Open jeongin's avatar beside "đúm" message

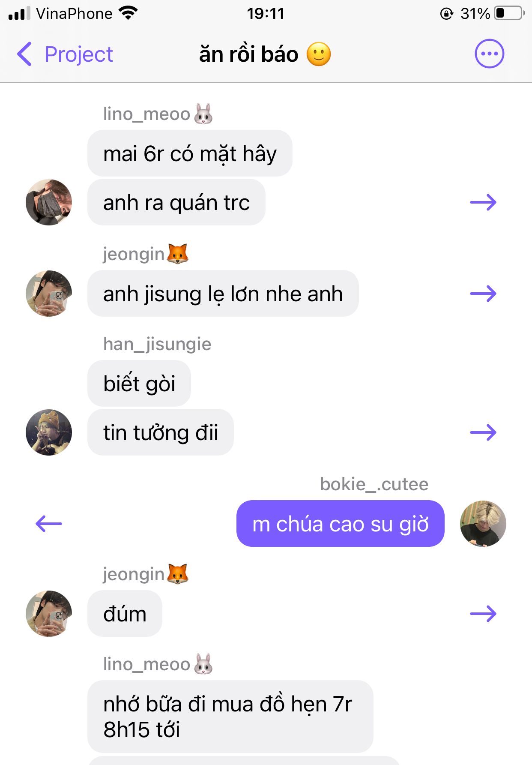pyautogui.click(x=49, y=614)
